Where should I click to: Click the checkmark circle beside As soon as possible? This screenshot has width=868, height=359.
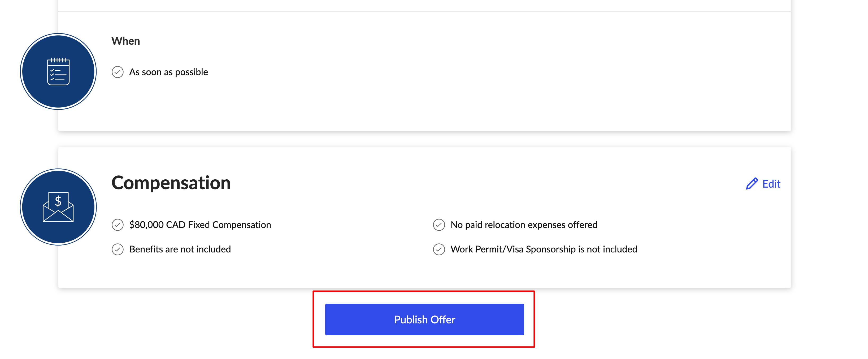118,72
